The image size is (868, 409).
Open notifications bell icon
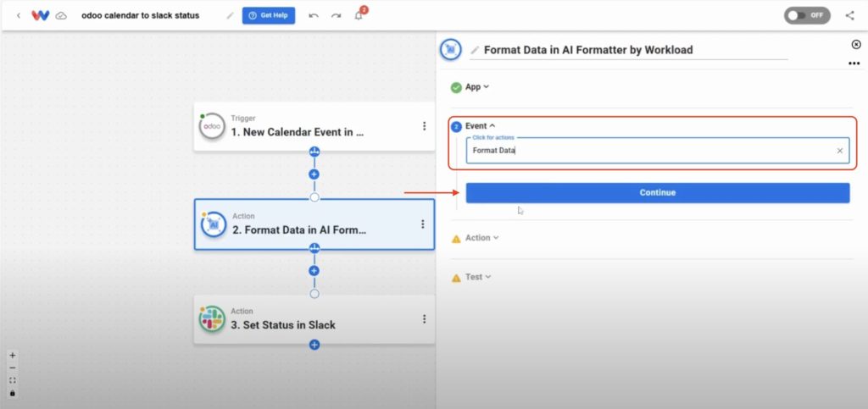click(x=359, y=15)
